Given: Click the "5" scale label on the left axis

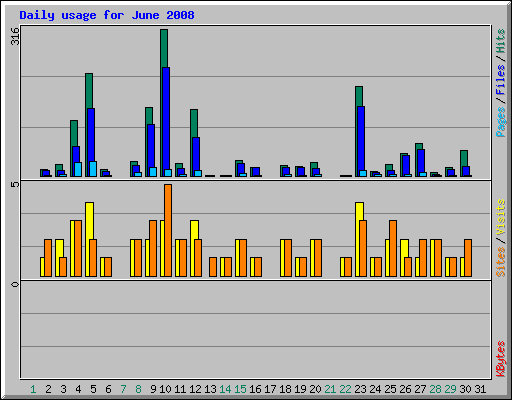Looking at the screenshot, I should click(15, 184).
